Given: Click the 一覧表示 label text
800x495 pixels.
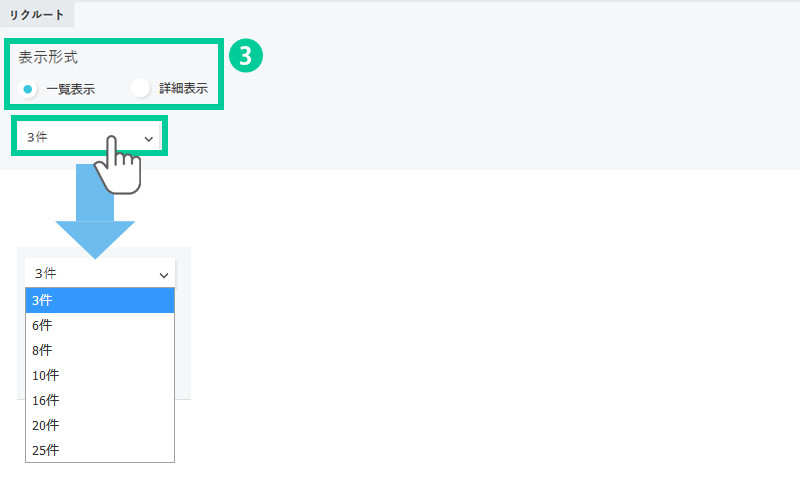Looking at the screenshot, I should coord(70,88).
